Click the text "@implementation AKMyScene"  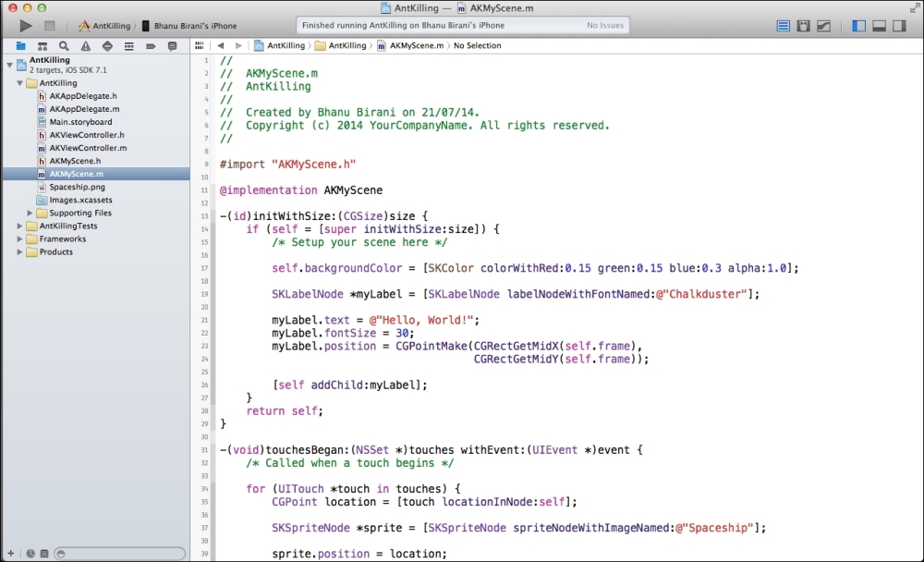click(301, 190)
